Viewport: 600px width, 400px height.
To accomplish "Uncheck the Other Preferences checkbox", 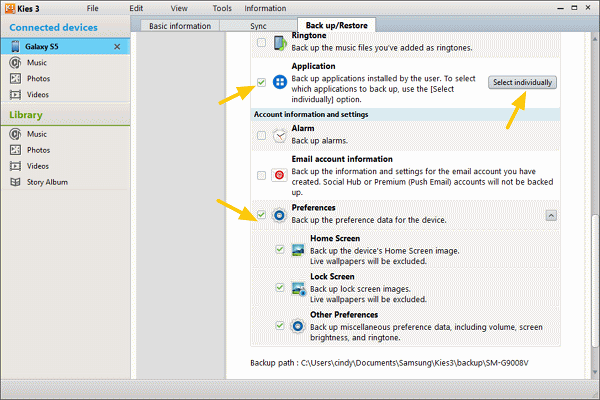I will (280, 326).
